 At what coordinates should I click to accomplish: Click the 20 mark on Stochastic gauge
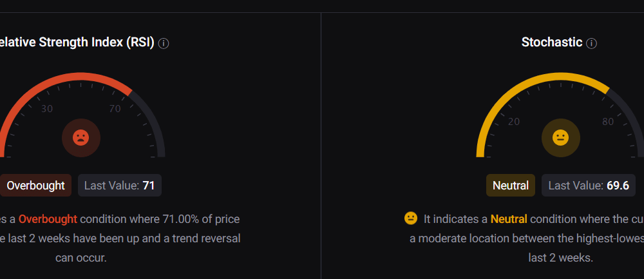pos(514,122)
